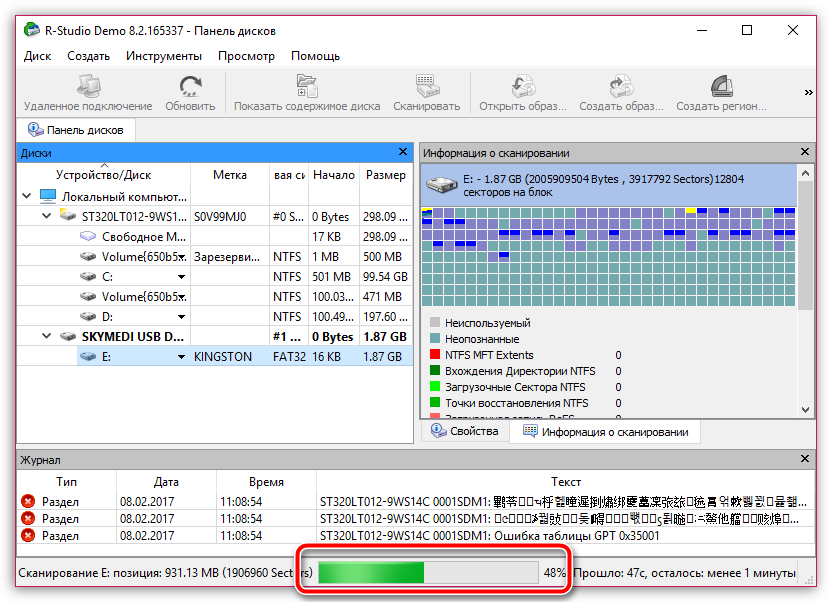Click the Тип column header in Журнал
Image resolution: width=832 pixels, height=602 pixels.
66,482
